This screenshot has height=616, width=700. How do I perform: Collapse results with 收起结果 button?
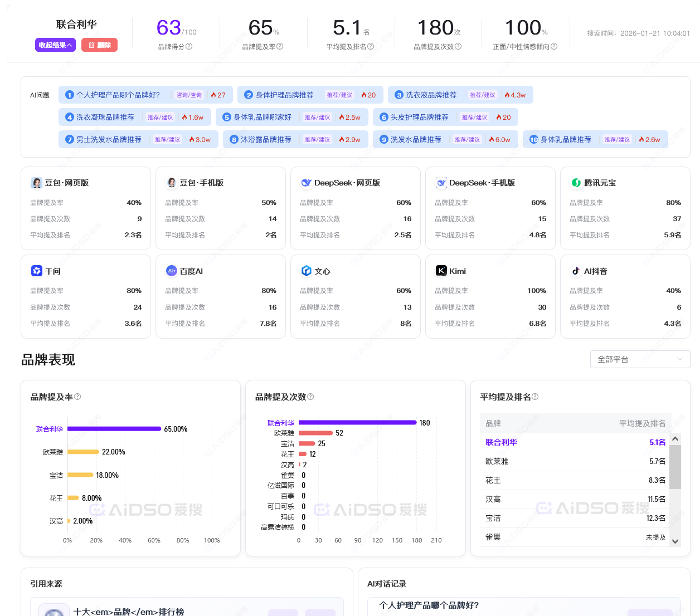(x=55, y=45)
